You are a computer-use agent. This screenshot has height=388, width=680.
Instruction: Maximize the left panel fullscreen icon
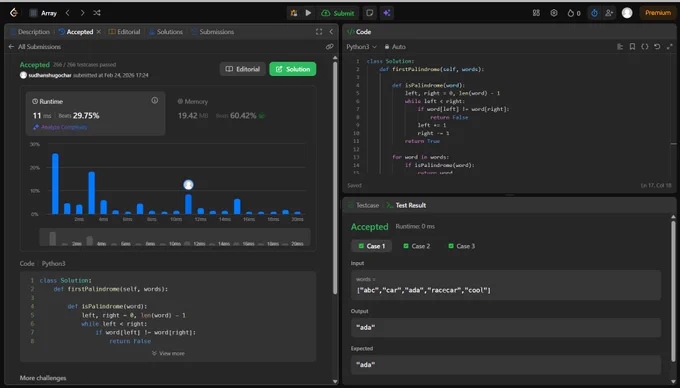pos(319,32)
